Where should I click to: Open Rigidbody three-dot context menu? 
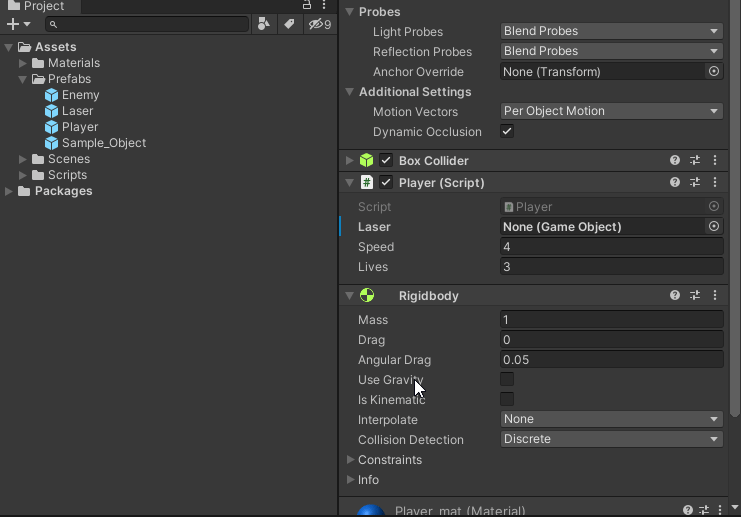pos(715,295)
